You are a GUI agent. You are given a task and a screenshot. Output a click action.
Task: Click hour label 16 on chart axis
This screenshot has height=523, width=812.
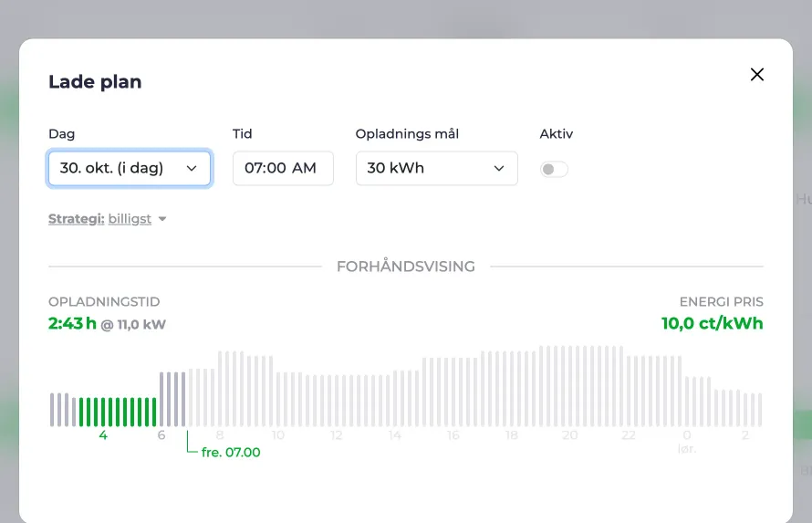coord(453,435)
